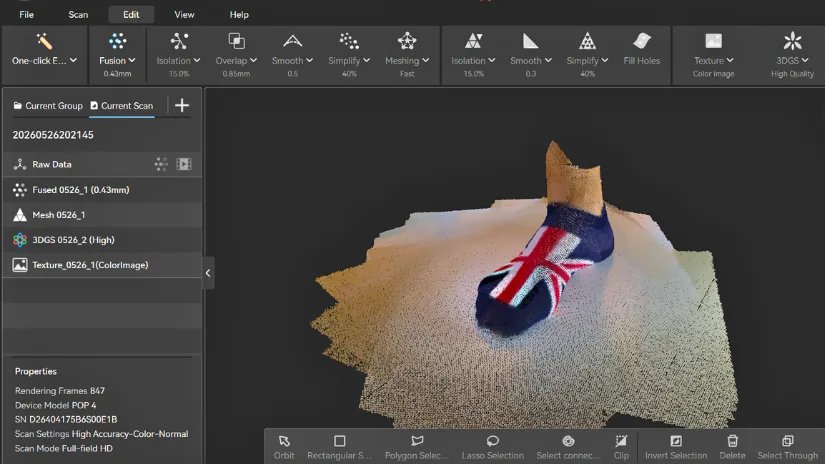The height and width of the screenshot is (464, 825).
Task: Run the Fusion point cloud tool
Action: click(117, 41)
